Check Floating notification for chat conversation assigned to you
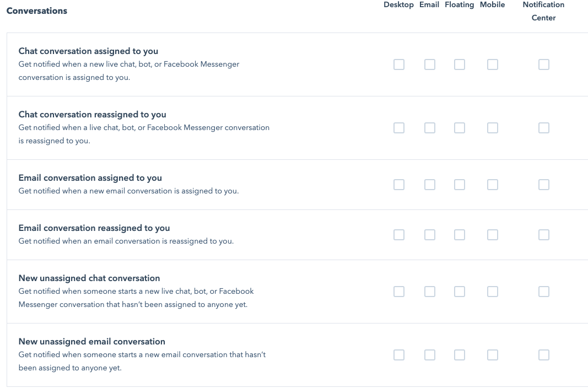 pos(460,64)
